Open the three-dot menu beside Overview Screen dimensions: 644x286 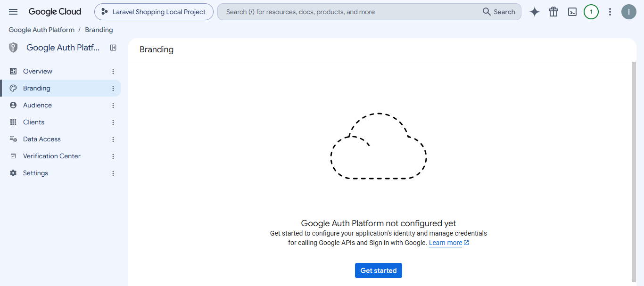click(113, 72)
